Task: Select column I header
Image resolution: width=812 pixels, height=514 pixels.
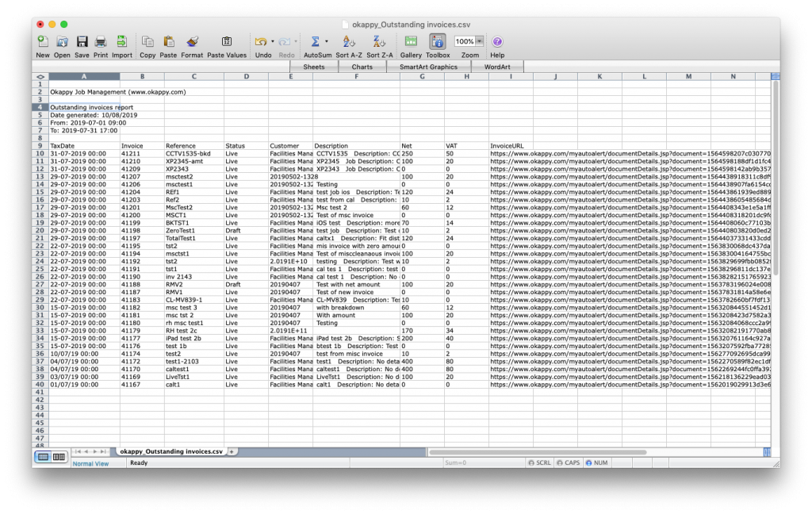Action: 511,77
